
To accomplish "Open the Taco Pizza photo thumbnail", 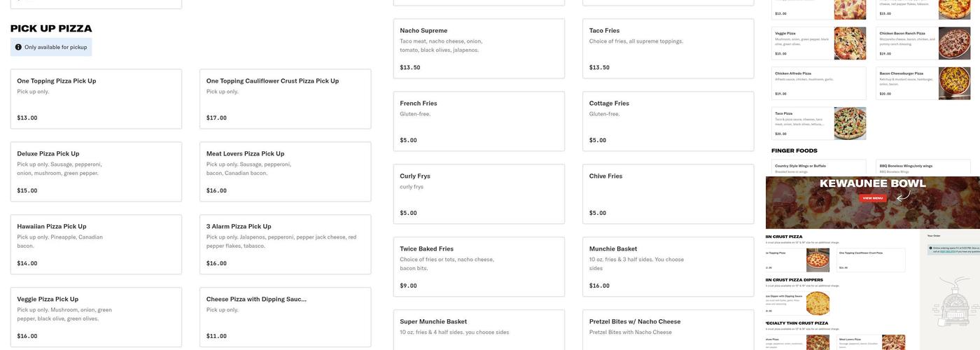I will [x=850, y=123].
